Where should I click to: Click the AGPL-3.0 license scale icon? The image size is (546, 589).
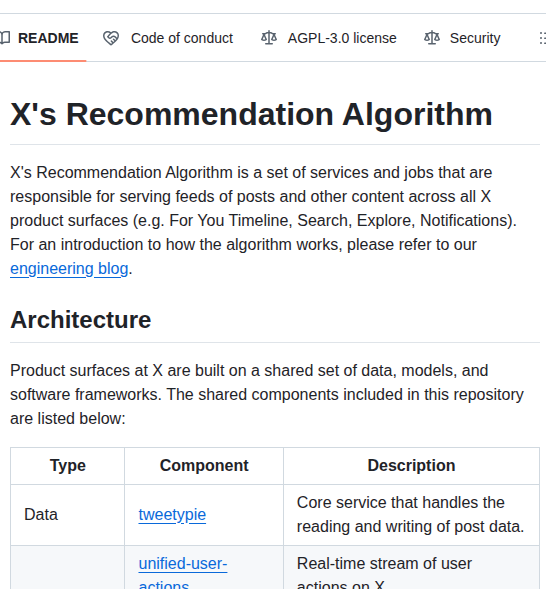(269, 38)
